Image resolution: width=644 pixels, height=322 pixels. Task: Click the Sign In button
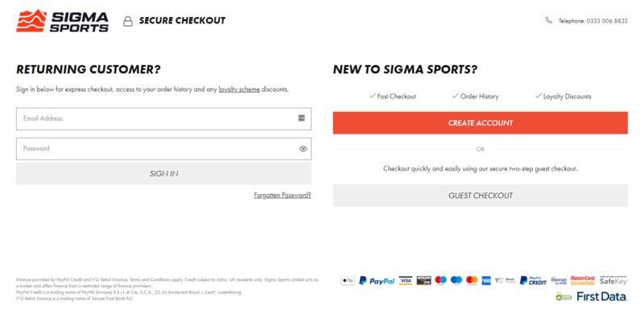pos(163,173)
